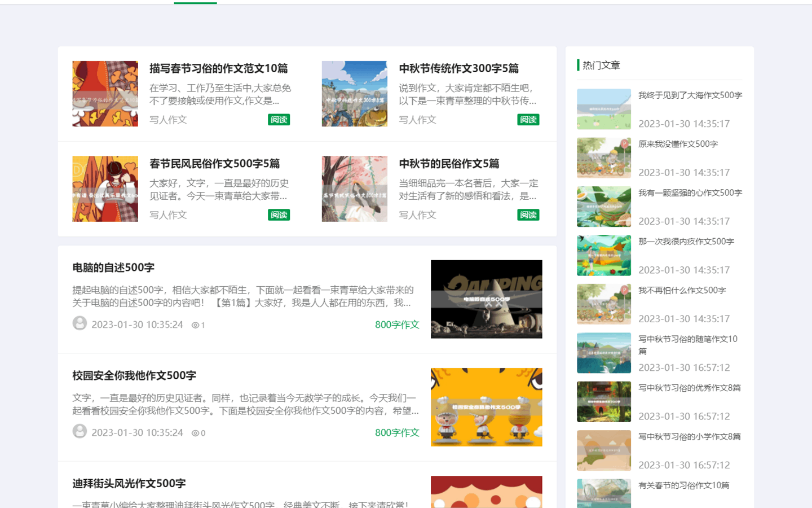
Task: Click timestamp under 写中秋节习俗的优秀作文8篇
Action: (684, 417)
